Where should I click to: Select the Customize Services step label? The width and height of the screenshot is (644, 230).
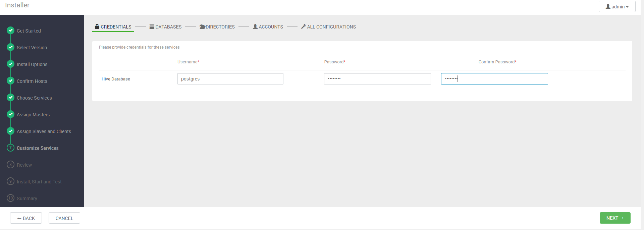point(38,148)
